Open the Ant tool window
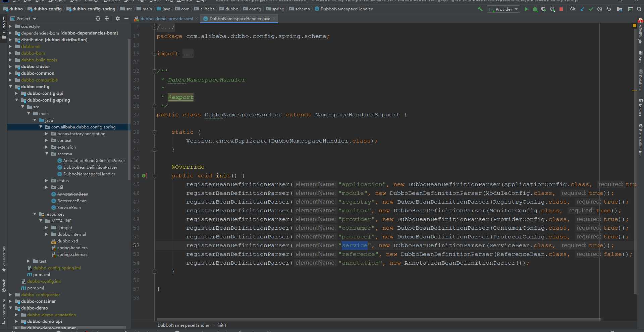This screenshot has height=332, width=644. [640, 57]
